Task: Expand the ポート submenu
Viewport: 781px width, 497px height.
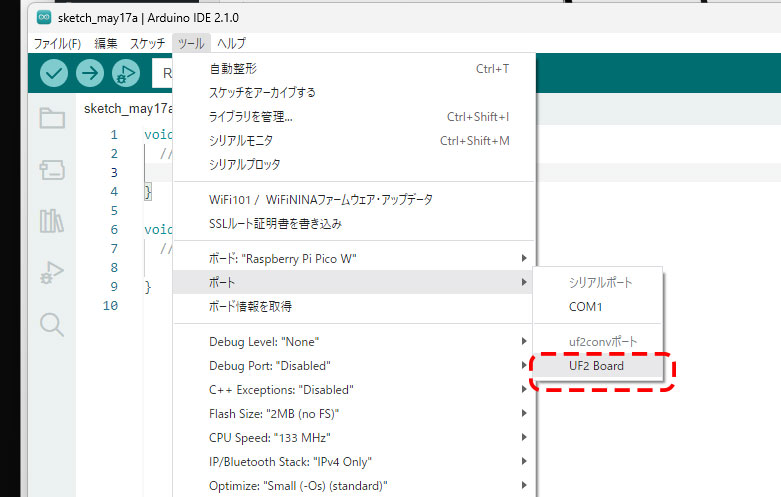Action: 354,282
